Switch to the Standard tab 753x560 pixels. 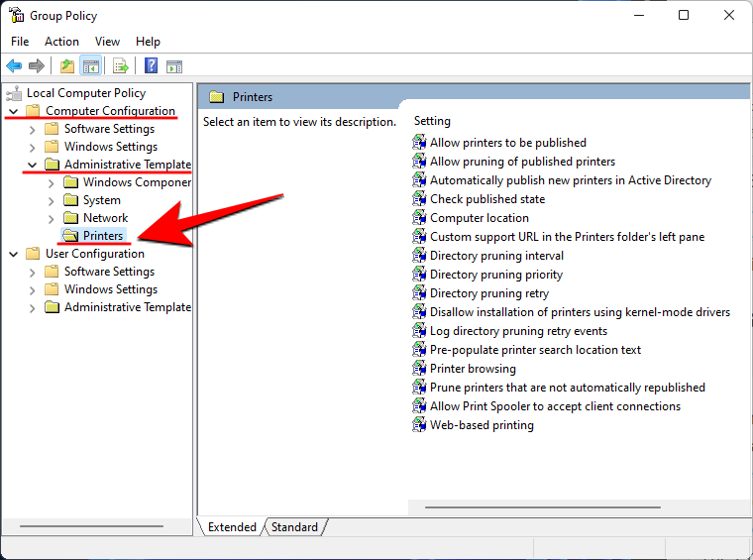pyautogui.click(x=294, y=527)
